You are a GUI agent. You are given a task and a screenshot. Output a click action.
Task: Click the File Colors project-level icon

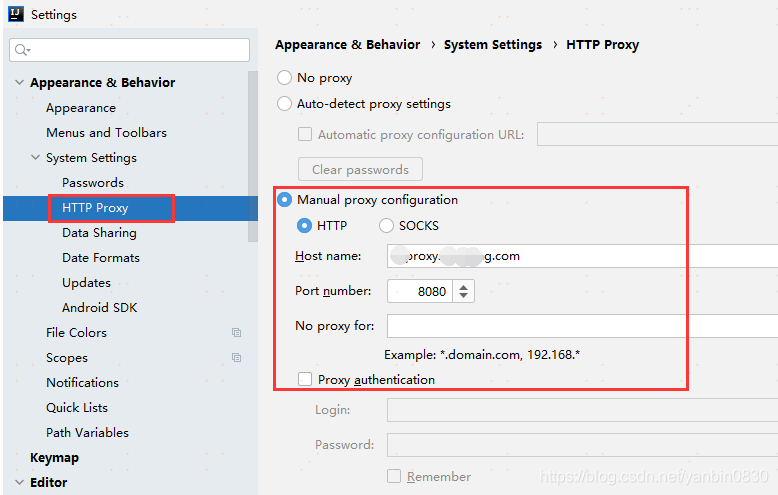click(x=237, y=333)
